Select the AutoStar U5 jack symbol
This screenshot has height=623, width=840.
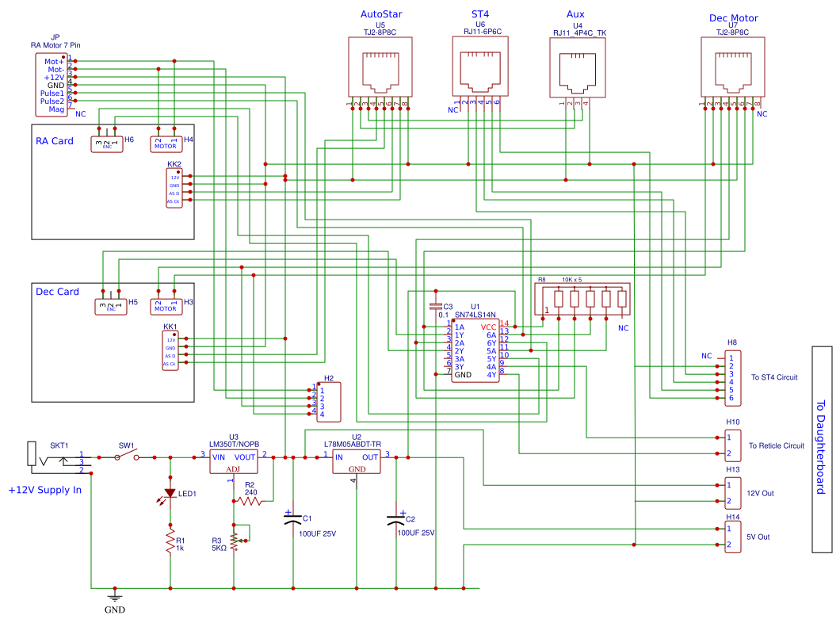[380, 67]
